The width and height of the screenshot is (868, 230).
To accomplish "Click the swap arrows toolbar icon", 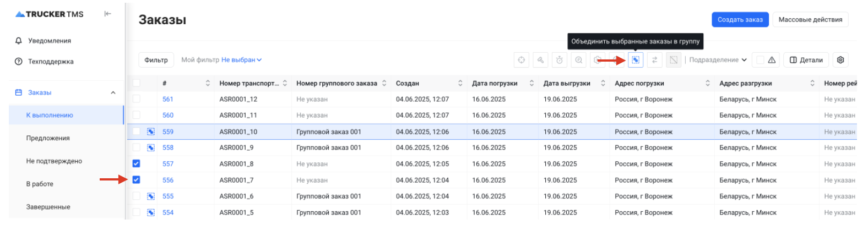I will pos(654,60).
